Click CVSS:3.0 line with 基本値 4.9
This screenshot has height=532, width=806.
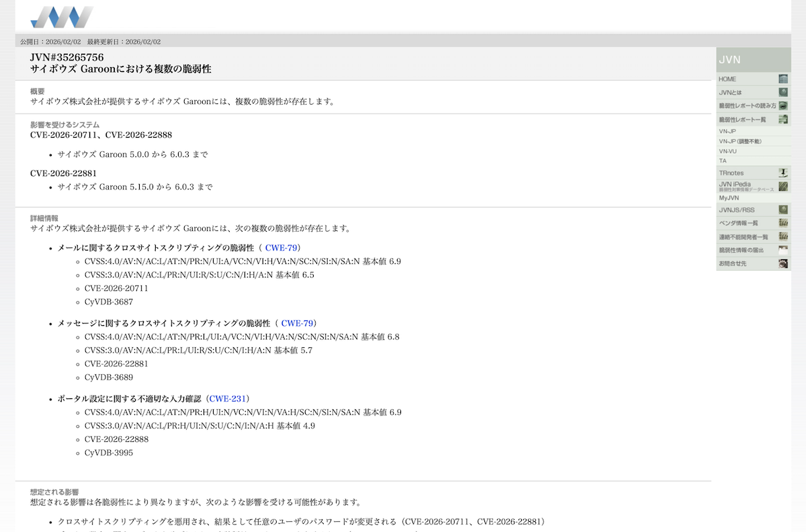tap(199, 425)
